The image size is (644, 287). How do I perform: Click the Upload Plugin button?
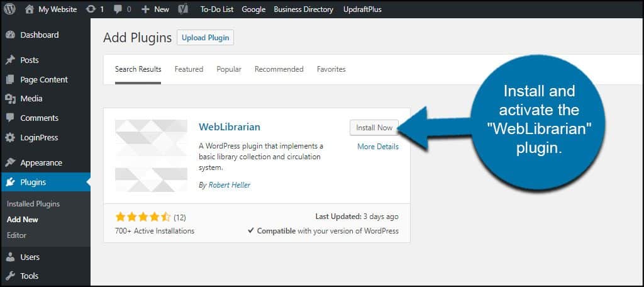click(206, 37)
